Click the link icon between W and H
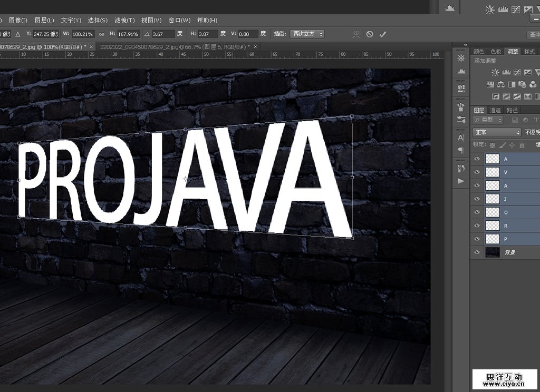Image resolution: width=540 pixels, height=392 pixels. click(102, 34)
